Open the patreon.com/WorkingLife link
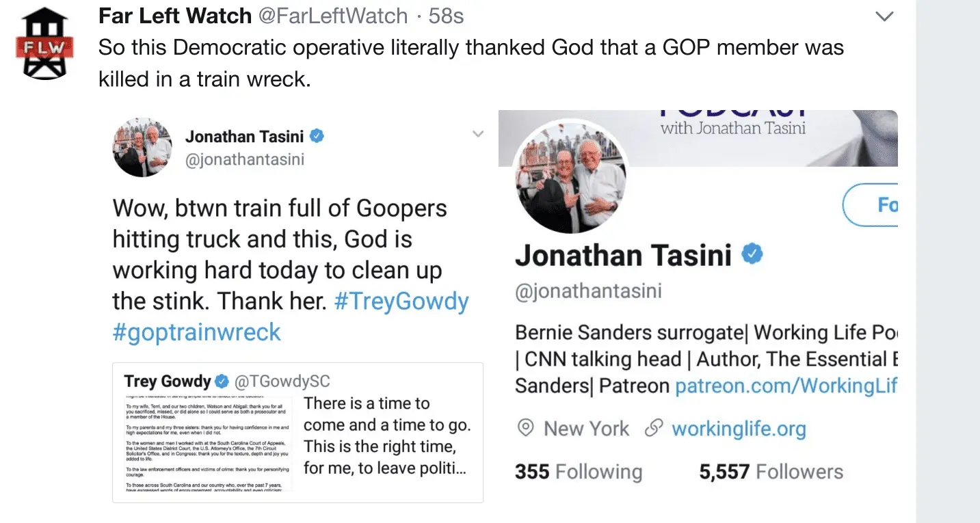This screenshot has width=980, height=523. 786,386
